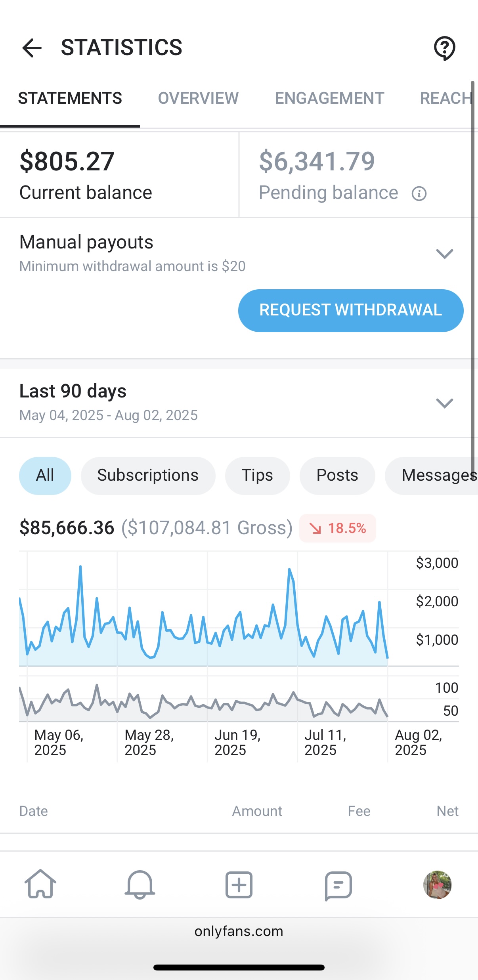Click the info icon next to Pending balance
Screen dimensions: 478x980
420,194
